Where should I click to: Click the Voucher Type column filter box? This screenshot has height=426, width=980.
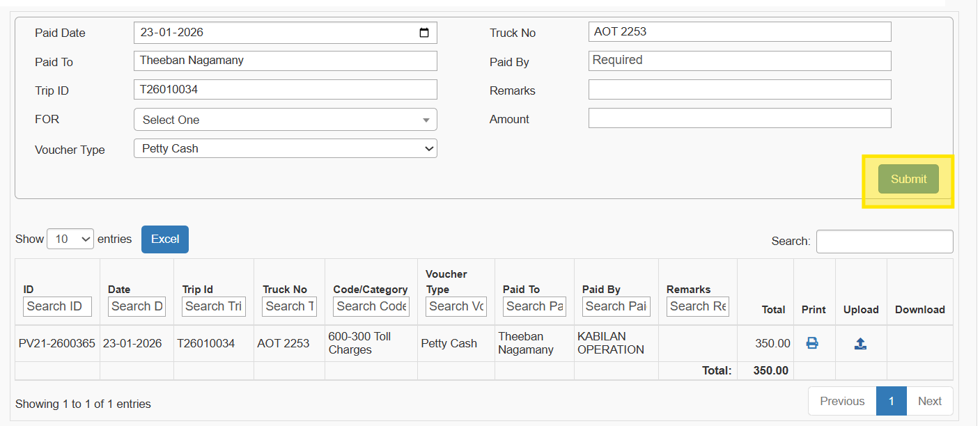click(456, 306)
